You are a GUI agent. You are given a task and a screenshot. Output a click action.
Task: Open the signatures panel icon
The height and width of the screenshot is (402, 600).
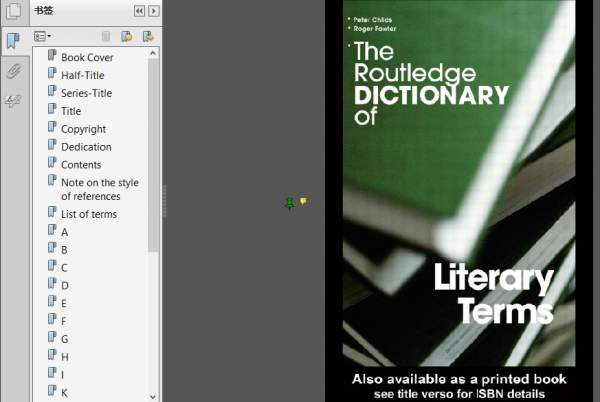pyautogui.click(x=13, y=101)
